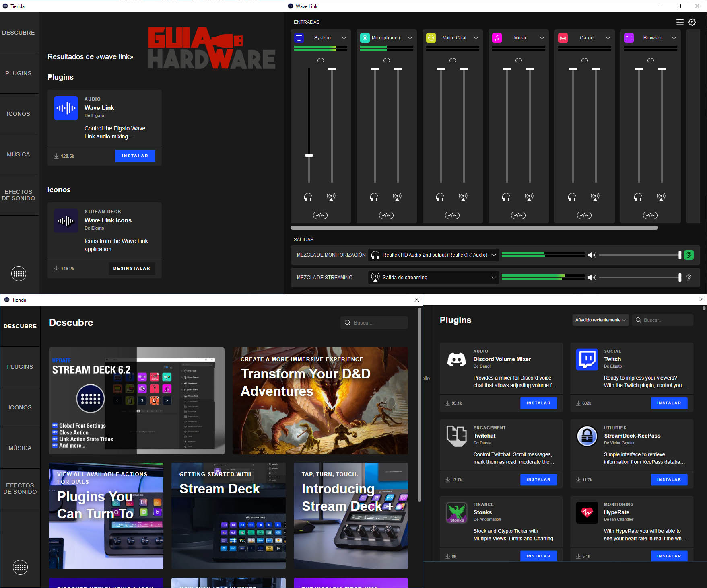The height and width of the screenshot is (588, 707).
Task: Adjust the stream mix output volume slider
Action: (640, 278)
